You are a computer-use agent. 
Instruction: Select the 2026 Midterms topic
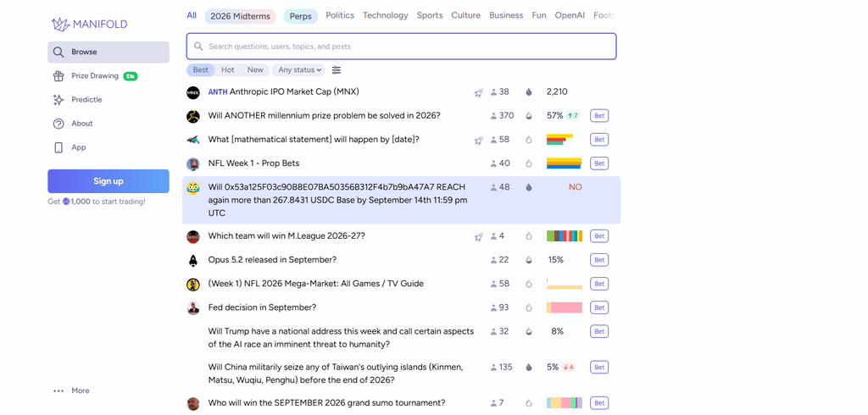[240, 16]
